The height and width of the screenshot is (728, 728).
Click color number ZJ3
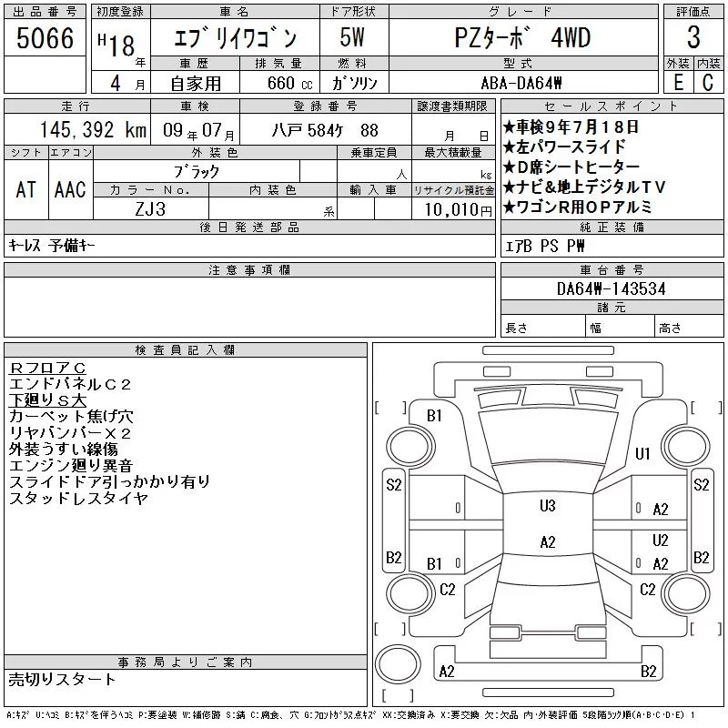click(150, 209)
